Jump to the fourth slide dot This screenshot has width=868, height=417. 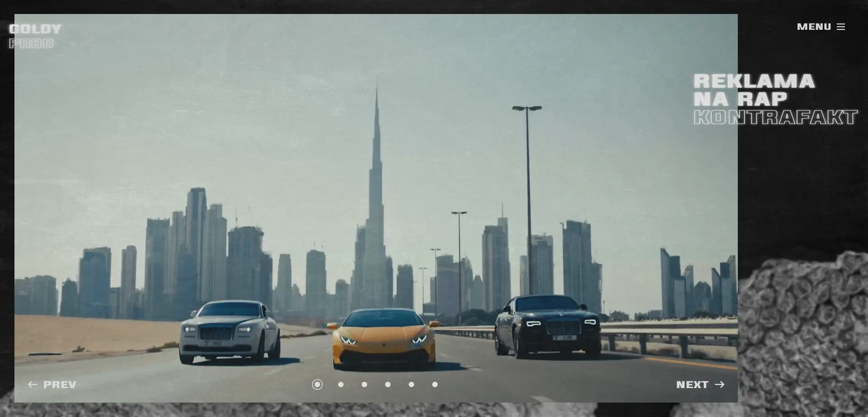click(388, 384)
